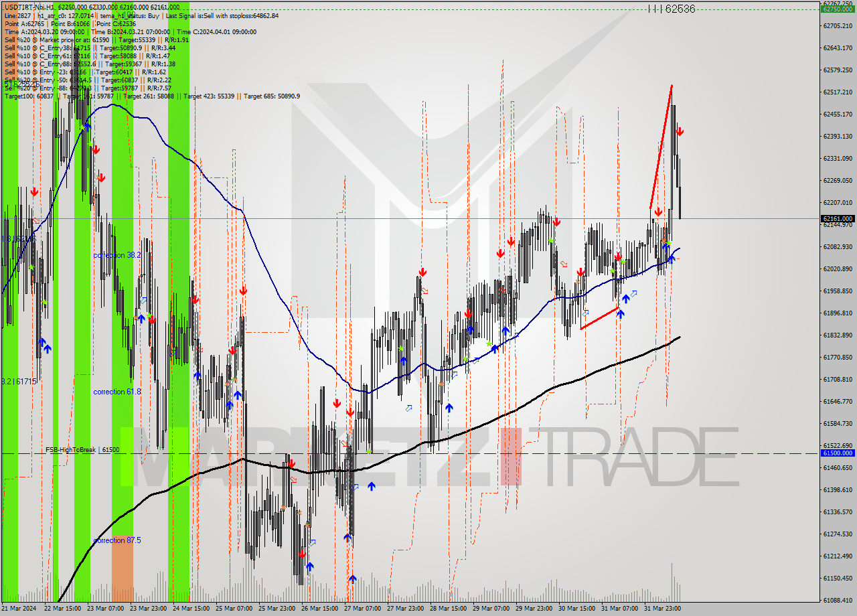Click the '29 Mar 23:00' time axis label

tap(534, 609)
